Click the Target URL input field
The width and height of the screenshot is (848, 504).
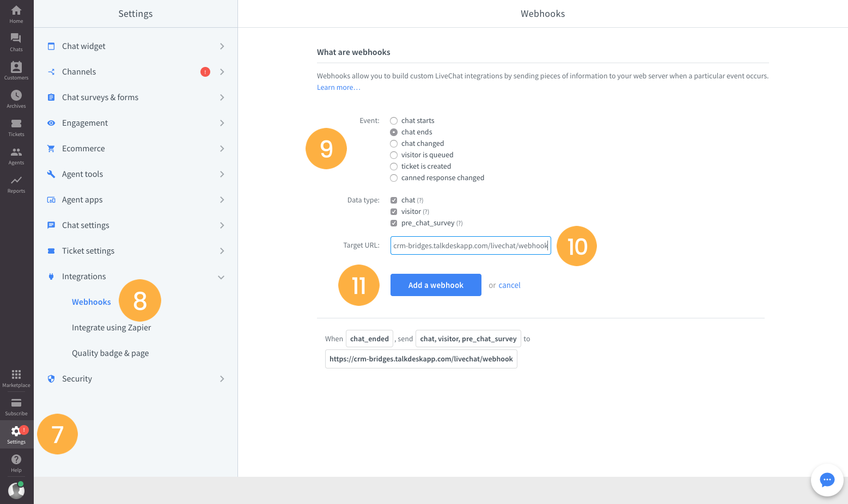click(x=471, y=245)
